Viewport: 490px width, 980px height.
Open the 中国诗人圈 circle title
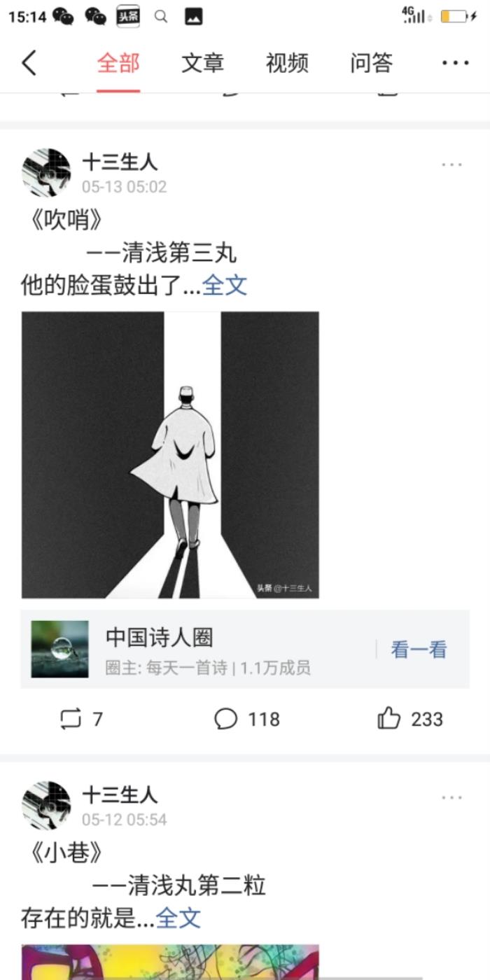click(159, 638)
